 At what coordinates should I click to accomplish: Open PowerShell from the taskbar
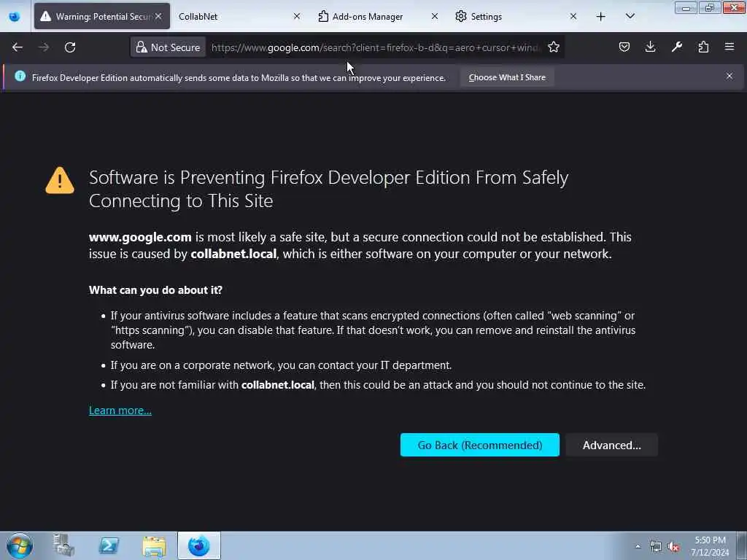click(x=109, y=545)
